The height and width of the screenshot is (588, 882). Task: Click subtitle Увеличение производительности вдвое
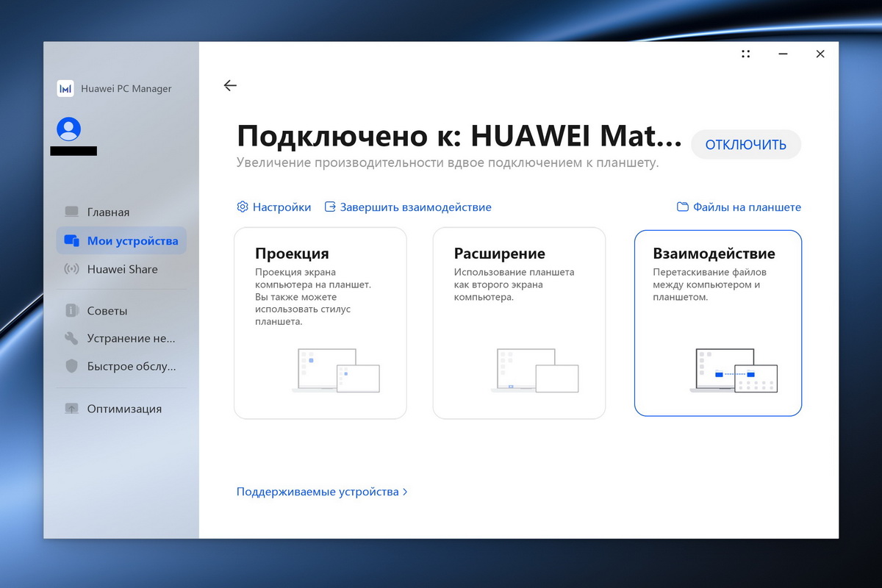tap(448, 162)
